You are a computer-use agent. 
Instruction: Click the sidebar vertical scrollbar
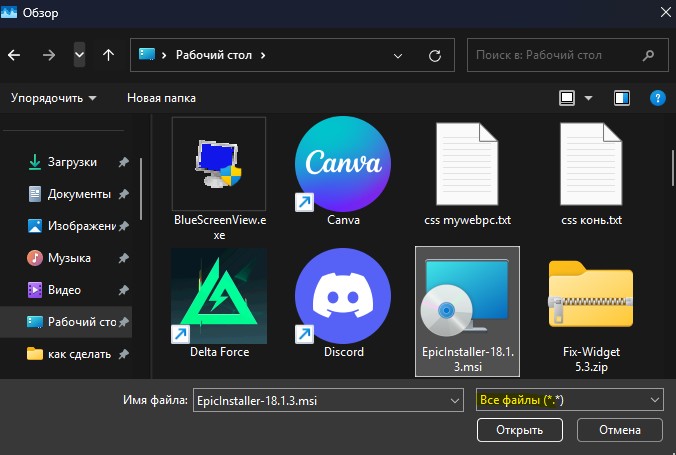[x=141, y=189]
